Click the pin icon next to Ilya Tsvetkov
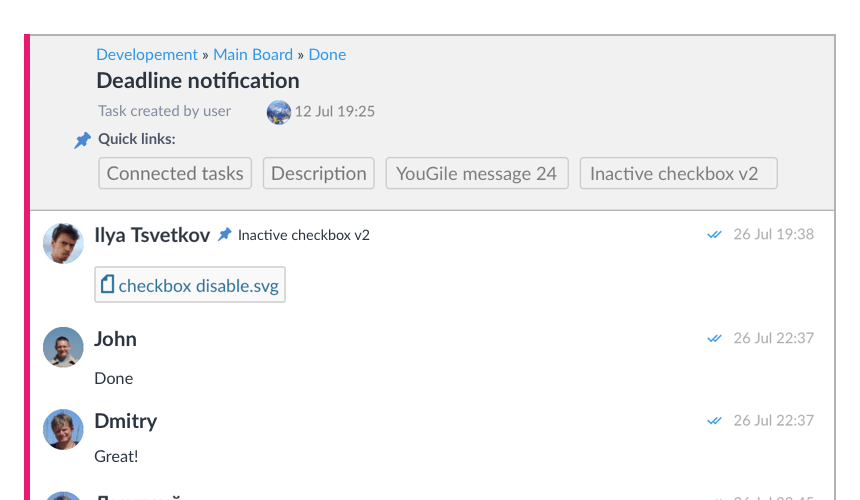The height and width of the screenshot is (500, 860). tap(224, 235)
